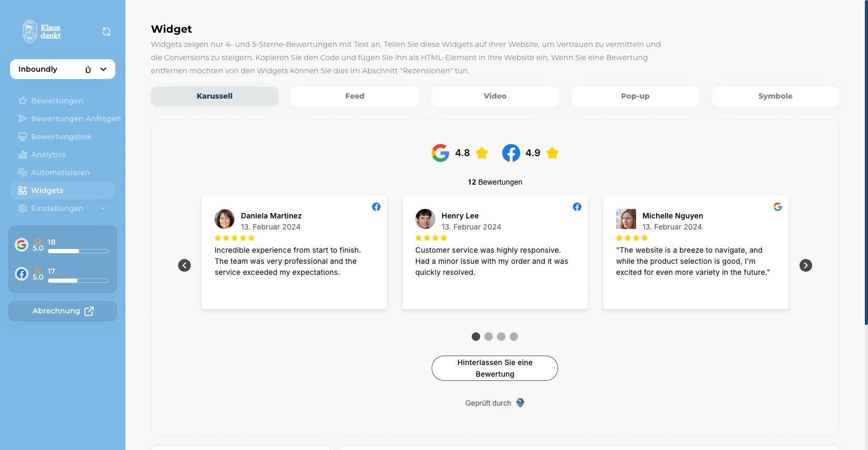This screenshot has width=868, height=450.
Task: Open the Inboundly account dropdown
Action: pos(63,69)
